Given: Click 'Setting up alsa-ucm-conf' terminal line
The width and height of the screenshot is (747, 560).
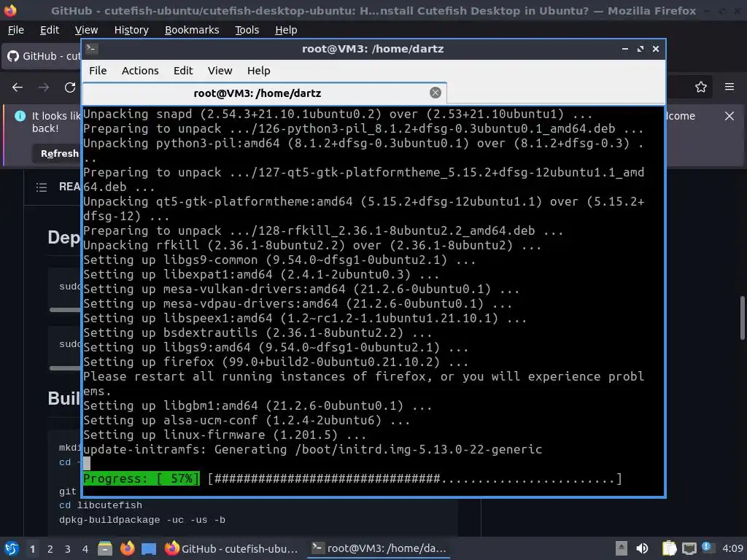Looking at the screenshot, I should point(247,421).
